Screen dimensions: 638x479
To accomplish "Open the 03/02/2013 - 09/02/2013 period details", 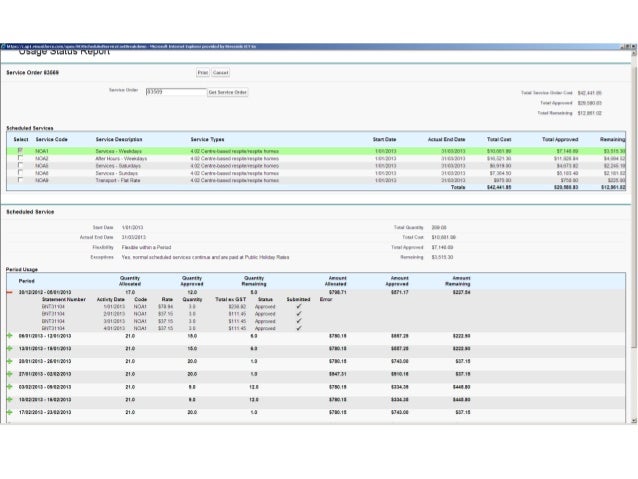I will pos(9,385).
